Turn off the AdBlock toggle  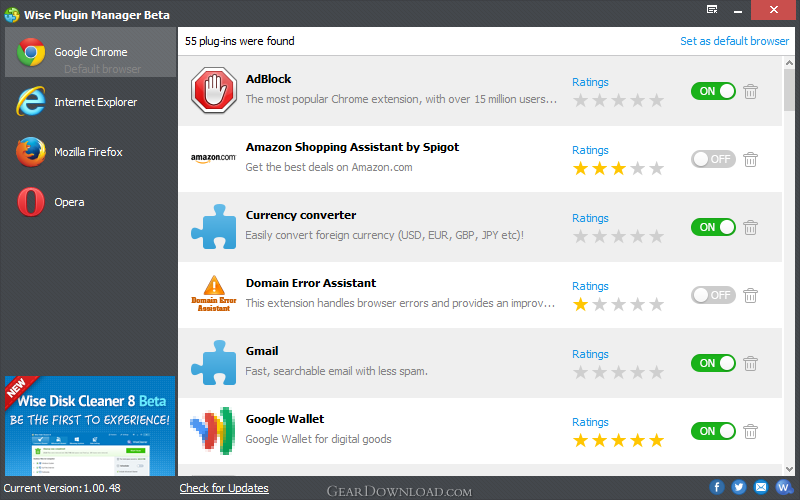[713, 91]
